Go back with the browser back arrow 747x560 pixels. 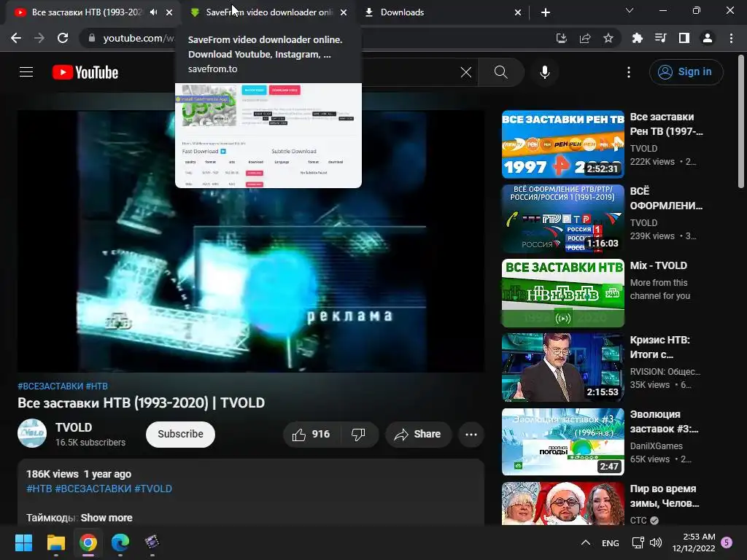coord(16,38)
